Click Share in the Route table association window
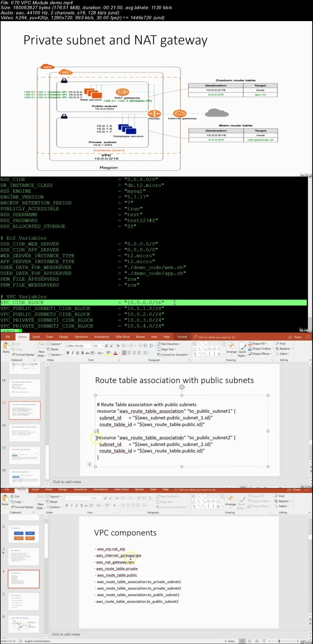Screen dimensions: 313x644 click(x=295, y=337)
